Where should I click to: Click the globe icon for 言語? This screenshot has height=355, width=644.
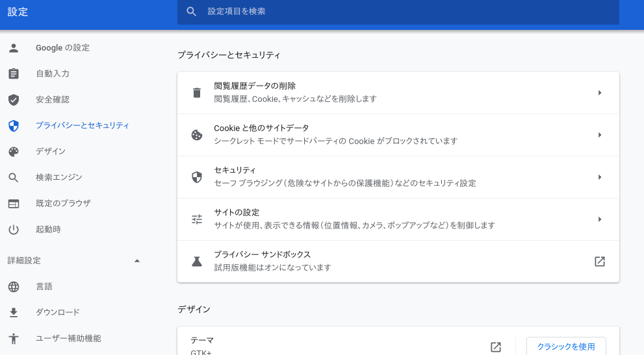coord(14,287)
